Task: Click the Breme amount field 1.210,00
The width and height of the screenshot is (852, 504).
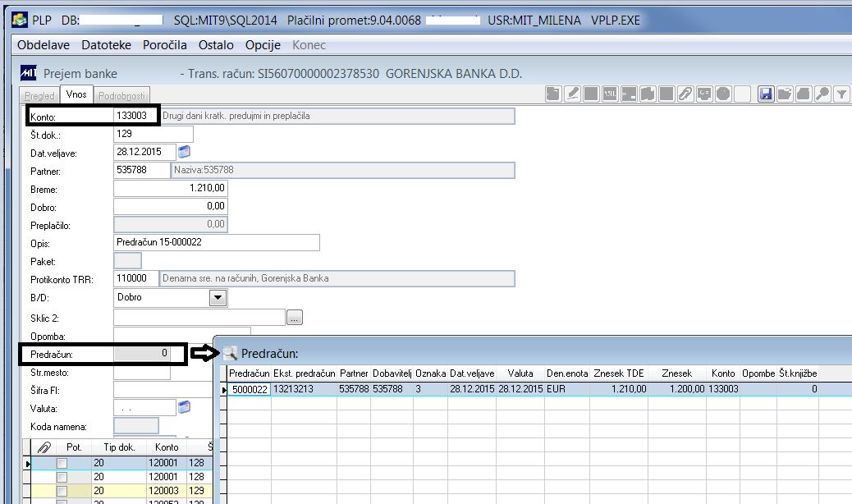Action: coord(171,188)
